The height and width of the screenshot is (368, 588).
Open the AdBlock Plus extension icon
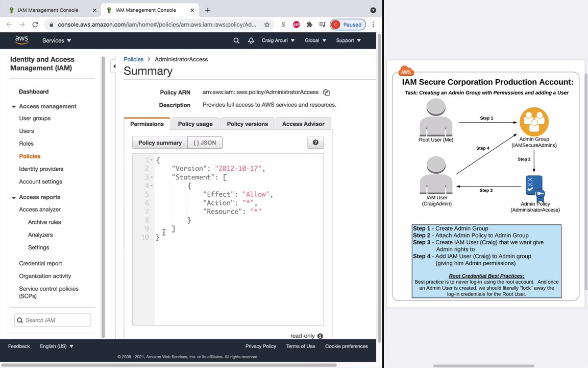296,25
